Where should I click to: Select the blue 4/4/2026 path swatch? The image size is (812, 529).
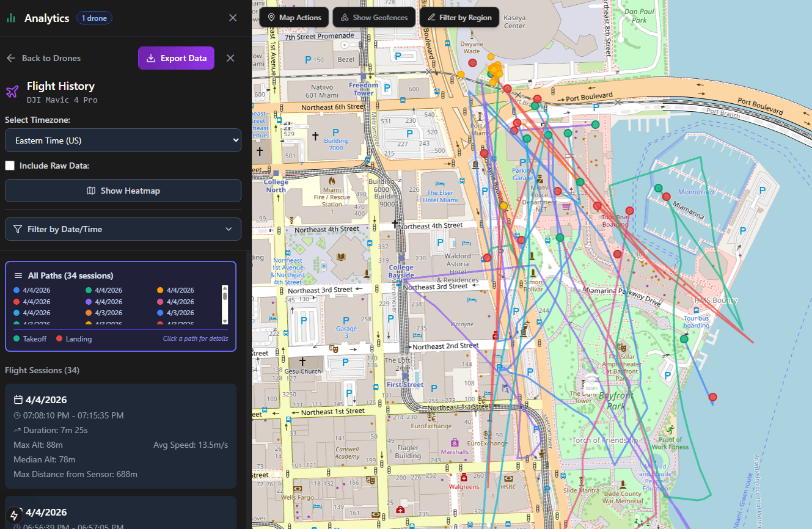(x=16, y=291)
